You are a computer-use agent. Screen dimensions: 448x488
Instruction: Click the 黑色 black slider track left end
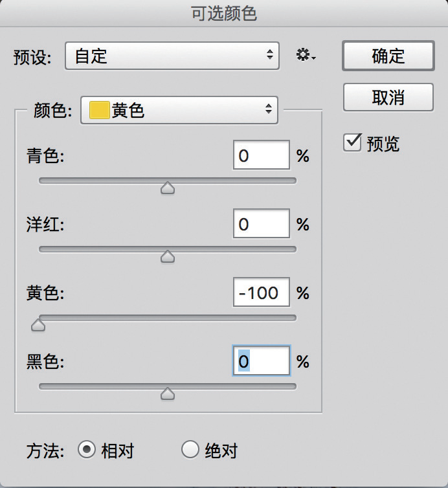[44, 386]
